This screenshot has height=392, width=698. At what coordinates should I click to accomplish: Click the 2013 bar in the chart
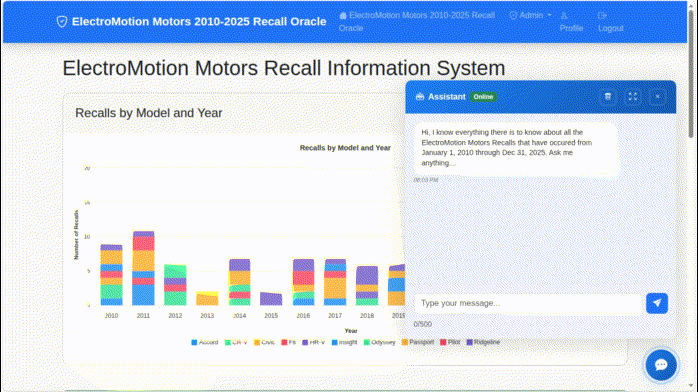pos(207,299)
